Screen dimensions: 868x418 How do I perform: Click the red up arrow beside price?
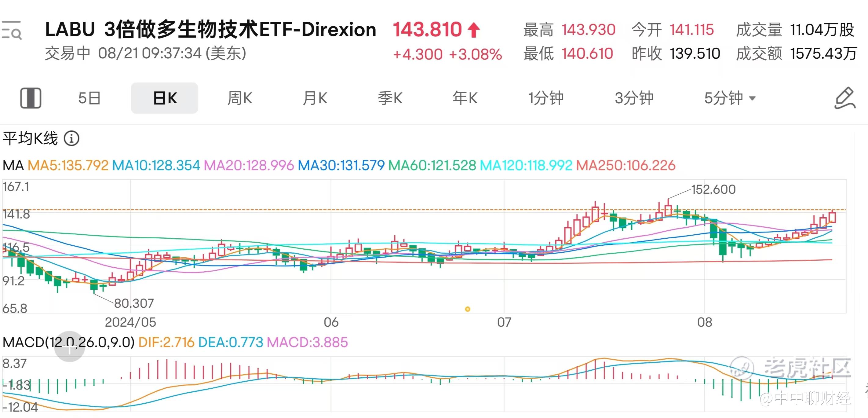click(x=474, y=30)
